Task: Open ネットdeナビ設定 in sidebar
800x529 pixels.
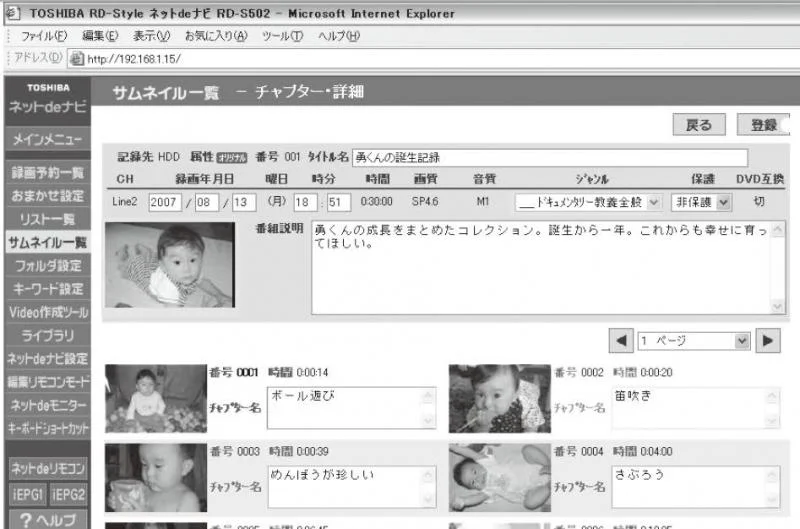Action: pos(47,359)
